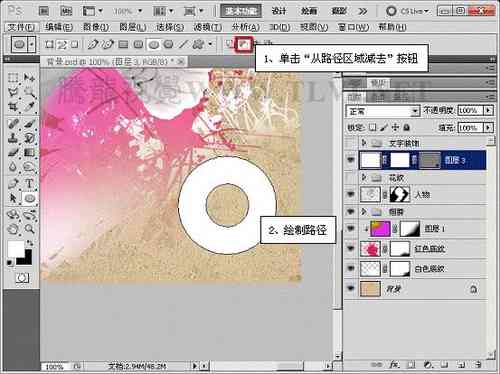Open the tool preset picker arrow
This screenshot has width=500, height=374.
[32, 44]
